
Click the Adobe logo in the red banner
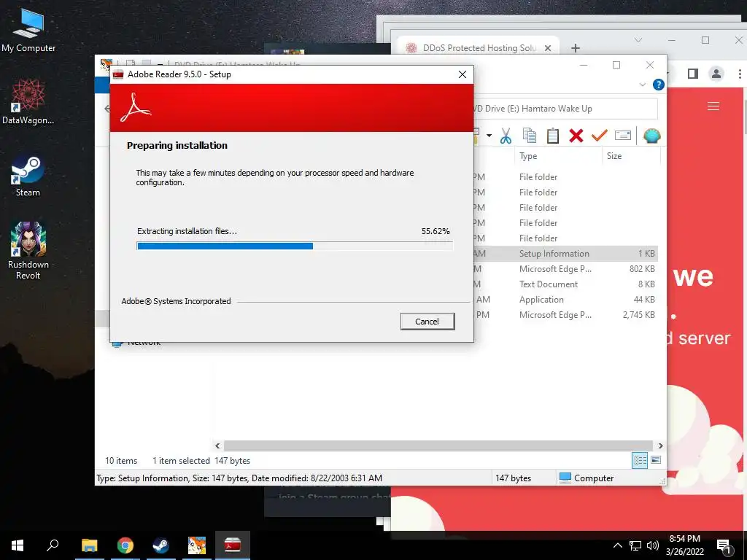[x=136, y=108]
